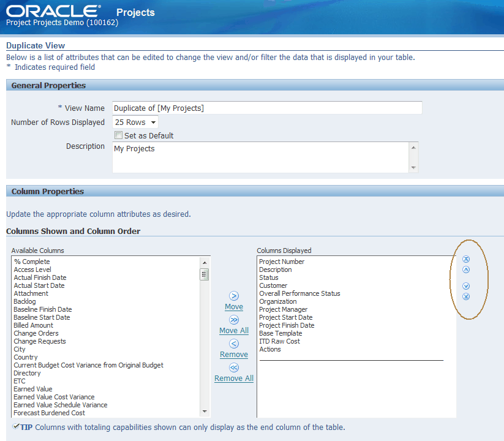Click the Move All double-arrow icon
Image resolution: width=504 pixels, height=441 pixels.
[233, 318]
